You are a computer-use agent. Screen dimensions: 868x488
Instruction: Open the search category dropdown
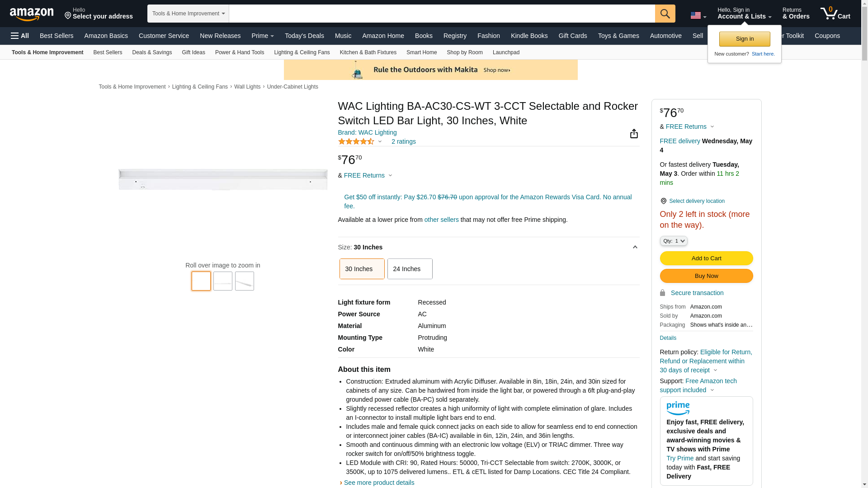[x=188, y=14]
